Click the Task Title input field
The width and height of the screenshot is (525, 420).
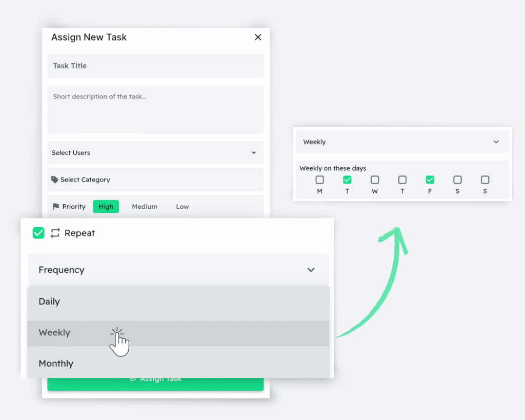(155, 66)
